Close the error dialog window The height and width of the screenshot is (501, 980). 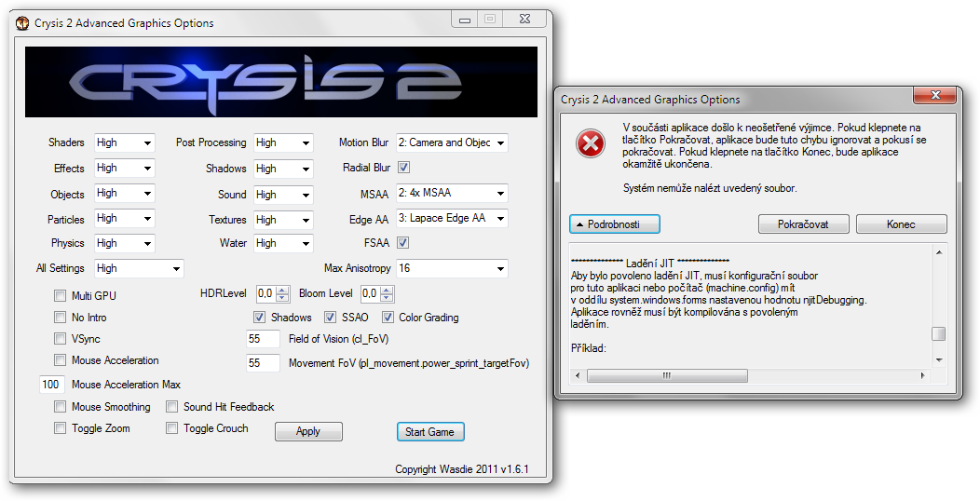tap(935, 95)
